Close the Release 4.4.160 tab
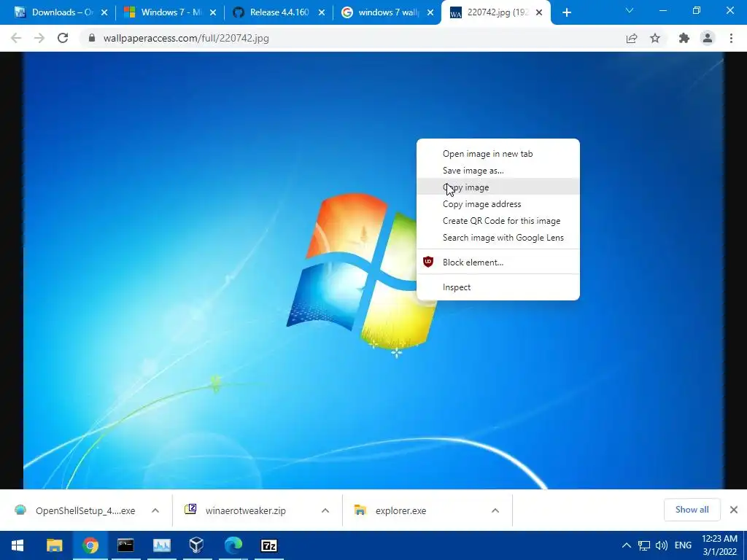 [x=322, y=13]
